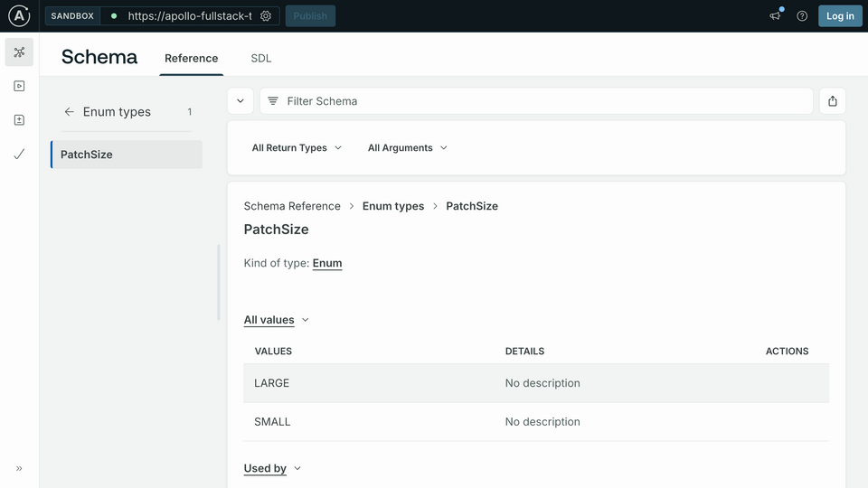Click the DETAILS column header
This screenshot has width=868, height=488.
point(524,352)
